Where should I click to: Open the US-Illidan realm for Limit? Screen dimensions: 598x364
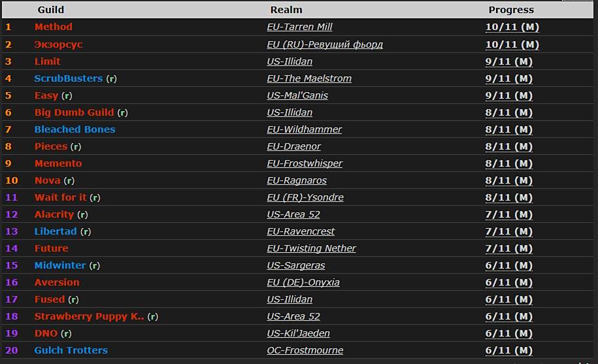[290, 61]
